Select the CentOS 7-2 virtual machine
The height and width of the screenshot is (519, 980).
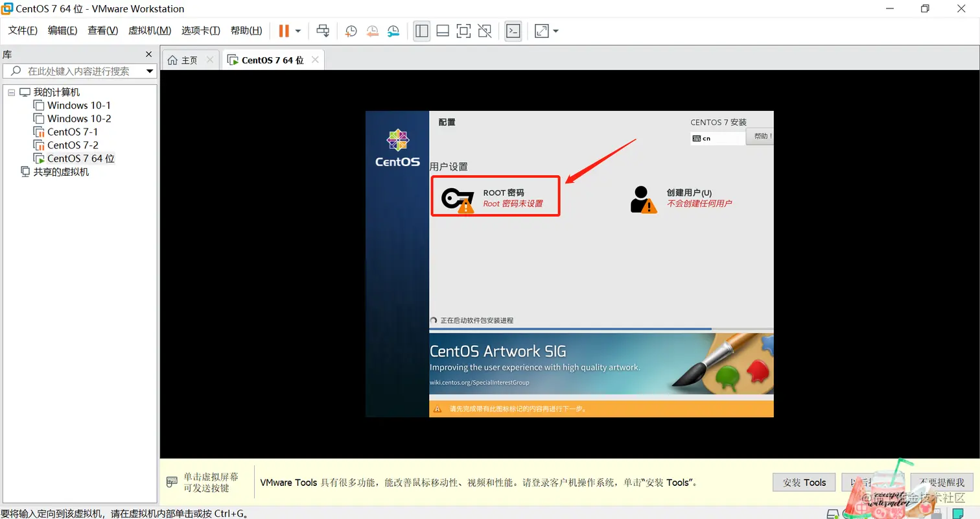point(73,145)
